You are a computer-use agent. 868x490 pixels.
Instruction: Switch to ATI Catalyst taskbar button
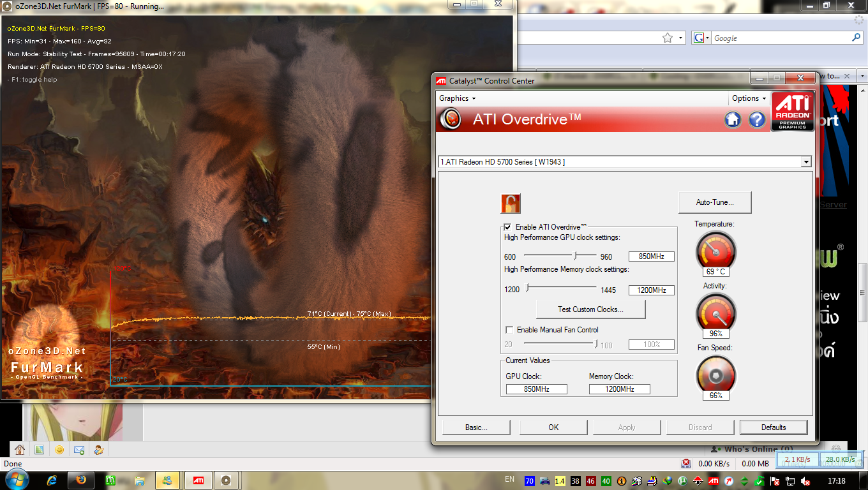(x=198, y=480)
